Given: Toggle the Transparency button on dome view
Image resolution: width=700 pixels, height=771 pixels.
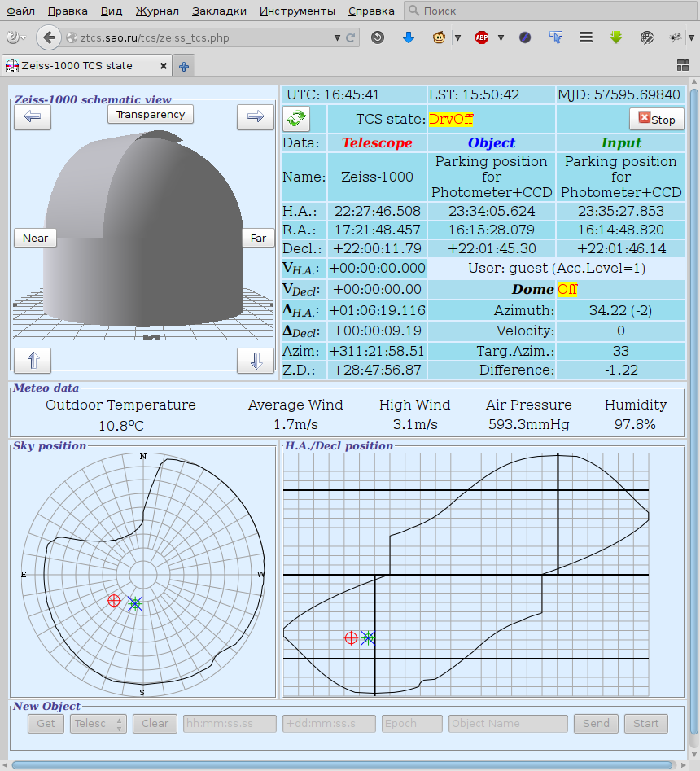Looking at the screenshot, I should click(x=151, y=114).
